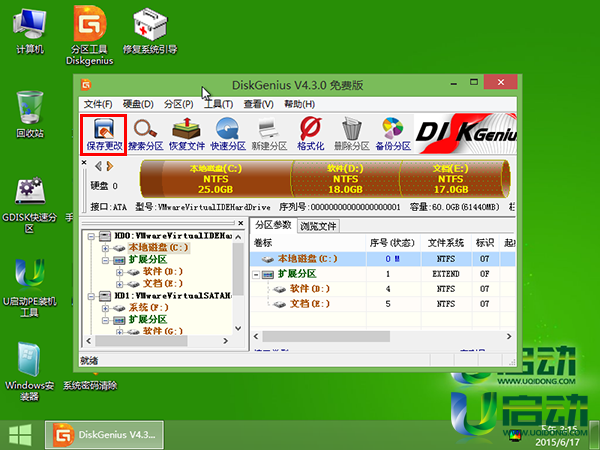Select the 文档(E:) segment in disk bar
600x450 pixels.
[x=451, y=179]
